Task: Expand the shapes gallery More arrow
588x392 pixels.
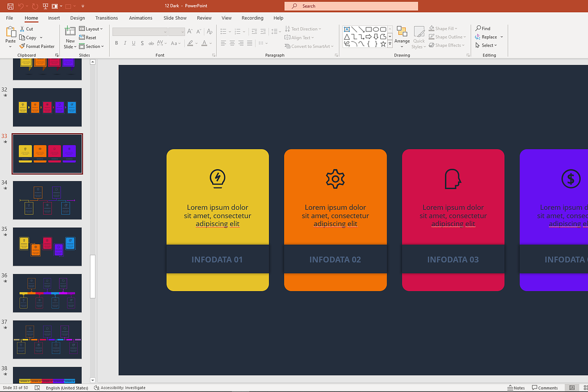Action: 390,44
